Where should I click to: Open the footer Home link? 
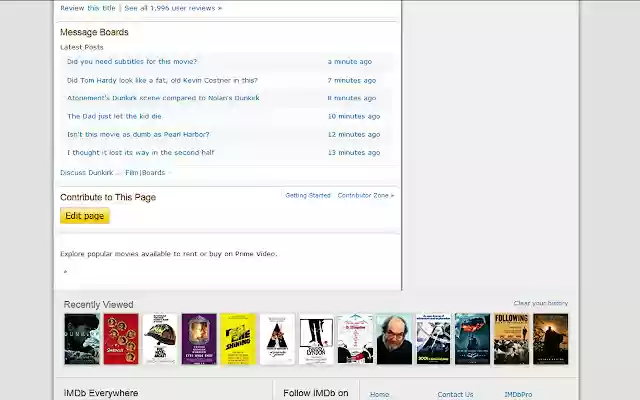pos(379,394)
